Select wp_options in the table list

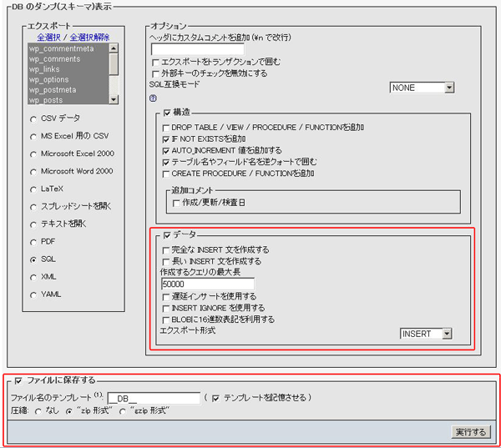(68, 79)
